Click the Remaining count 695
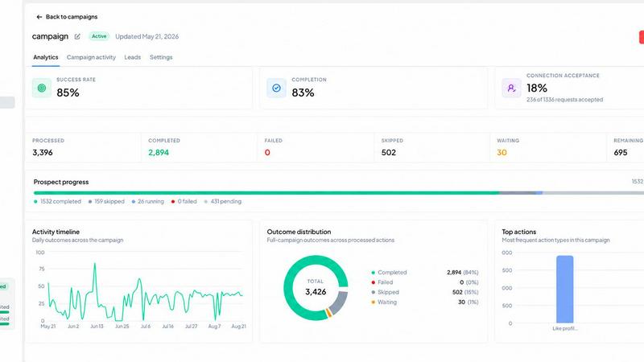The height and width of the screenshot is (362, 644). [x=621, y=152]
